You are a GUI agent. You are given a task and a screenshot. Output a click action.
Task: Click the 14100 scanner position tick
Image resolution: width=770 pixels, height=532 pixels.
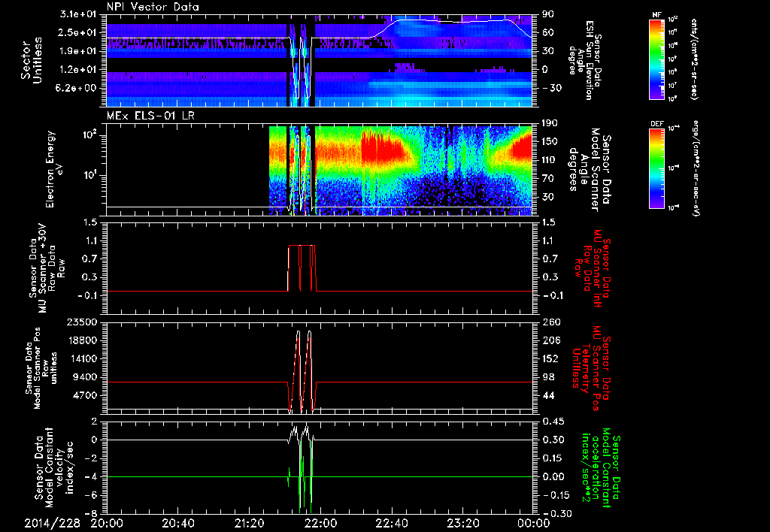click(x=82, y=358)
